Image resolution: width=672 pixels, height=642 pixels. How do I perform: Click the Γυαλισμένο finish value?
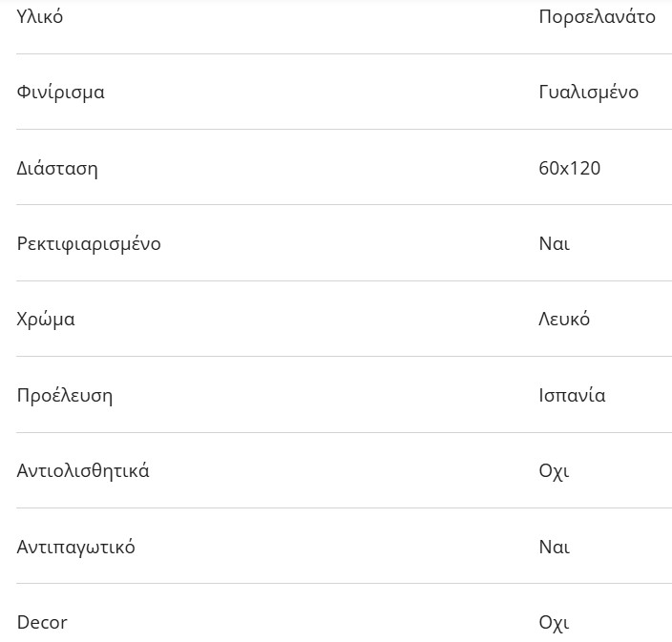click(x=588, y=93)
